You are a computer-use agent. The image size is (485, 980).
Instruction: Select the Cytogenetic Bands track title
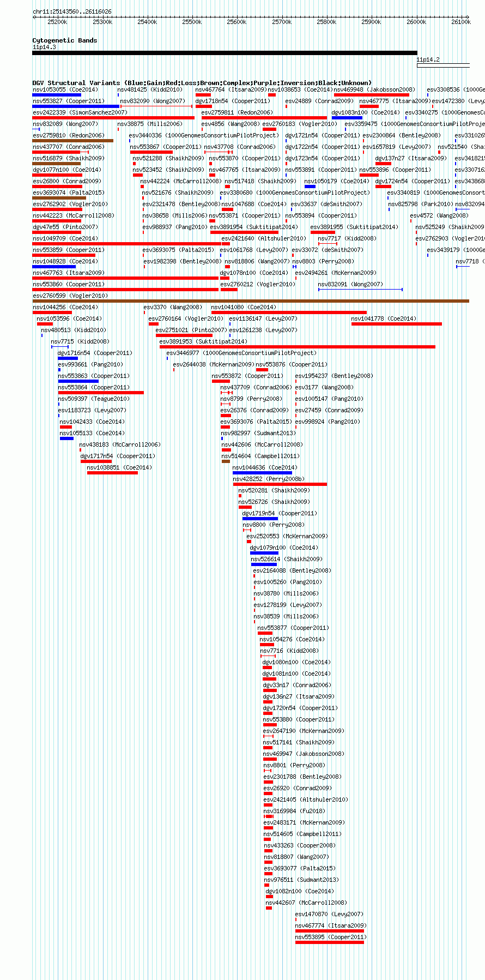pos(65,40)
